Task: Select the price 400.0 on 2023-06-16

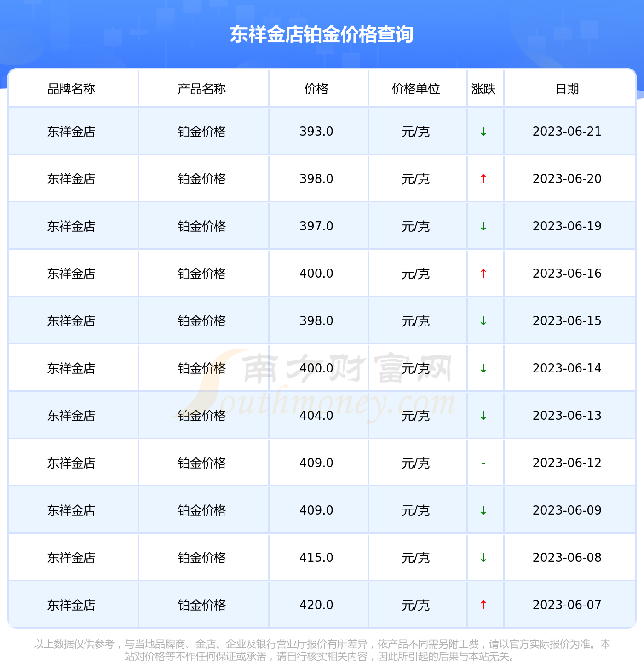Action: (x=316, y=274)
